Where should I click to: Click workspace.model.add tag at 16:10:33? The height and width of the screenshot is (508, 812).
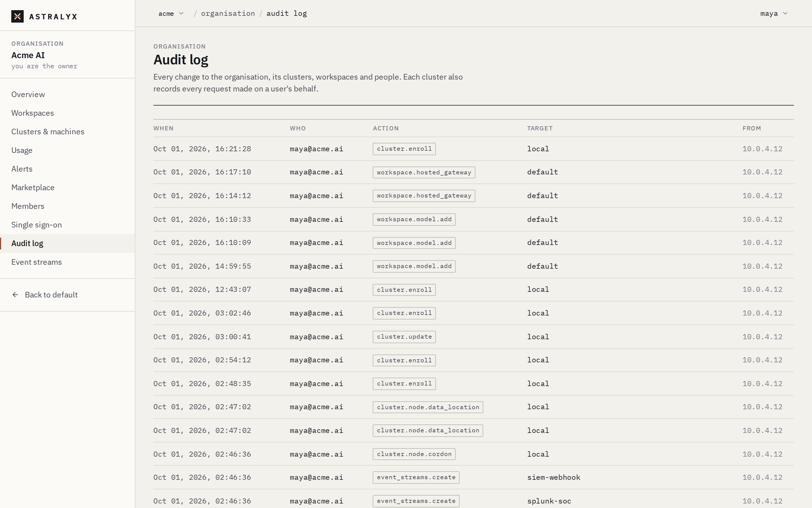[414, 219]
